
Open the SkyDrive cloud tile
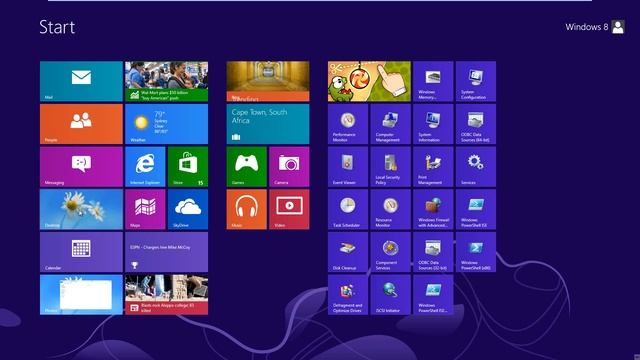point(188,209)
